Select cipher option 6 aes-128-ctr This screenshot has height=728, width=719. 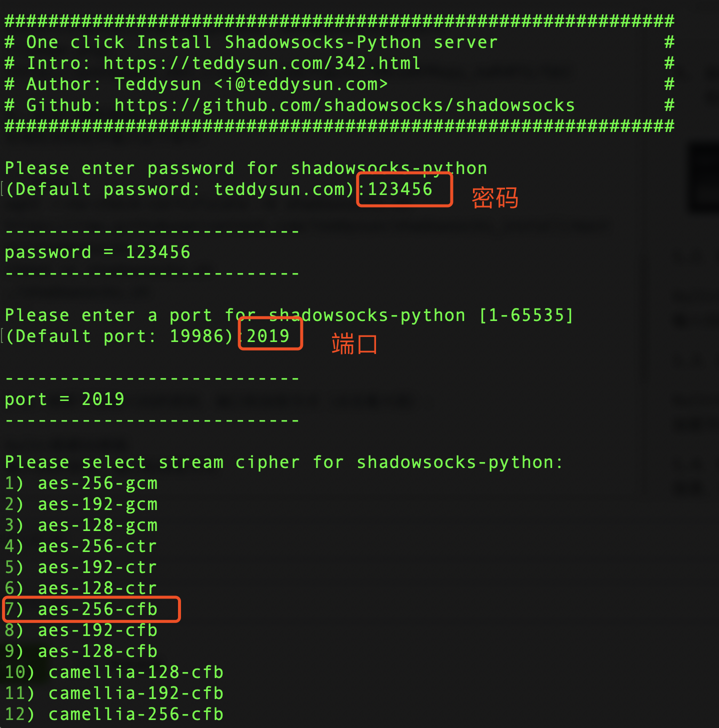(x=81, y=588)
